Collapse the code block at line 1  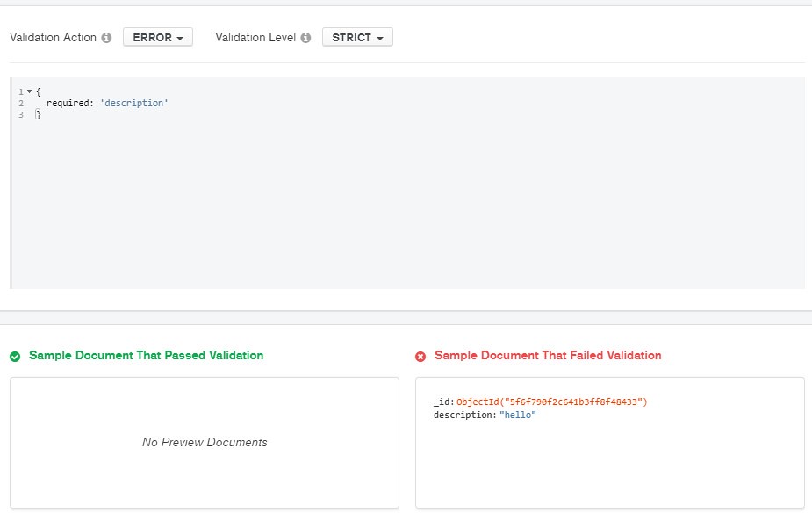click(29, 91)
